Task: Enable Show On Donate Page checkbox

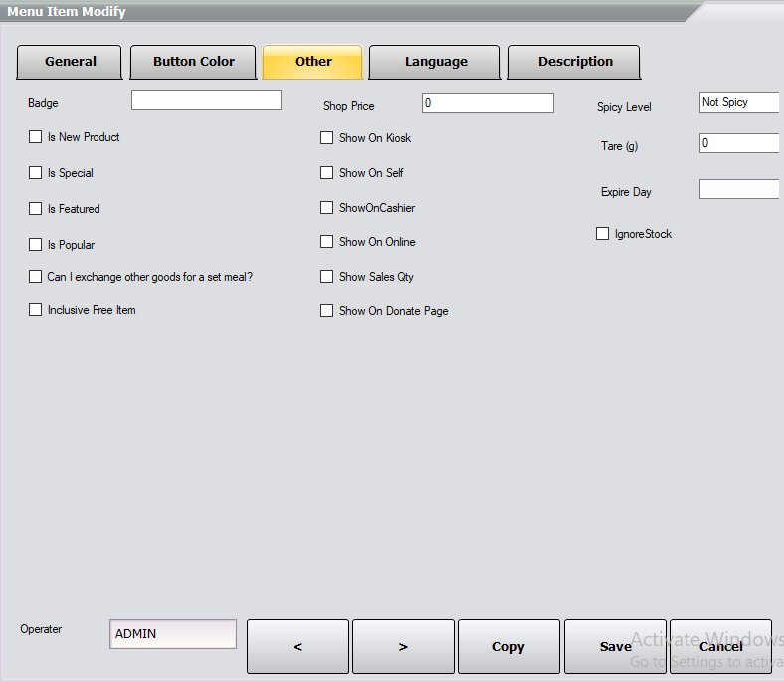Action: tap(327, 311)
